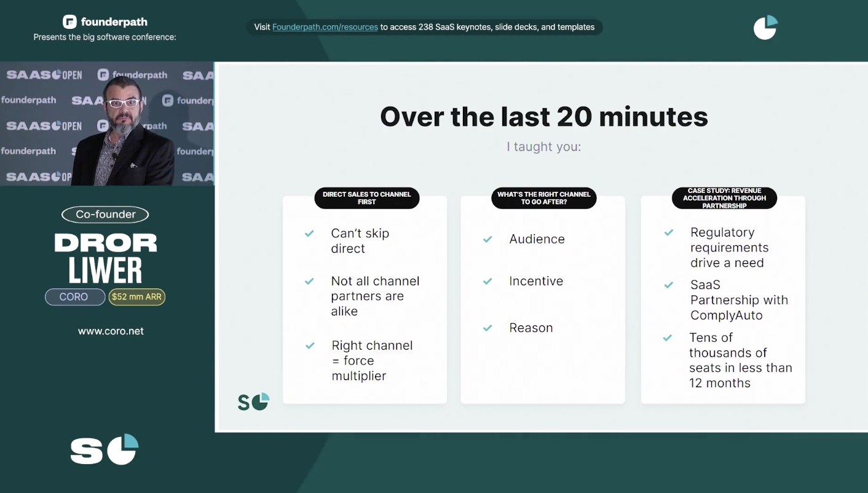
Task: Click the checkmark beside 'Incentive'
Action: pos(487,281)
